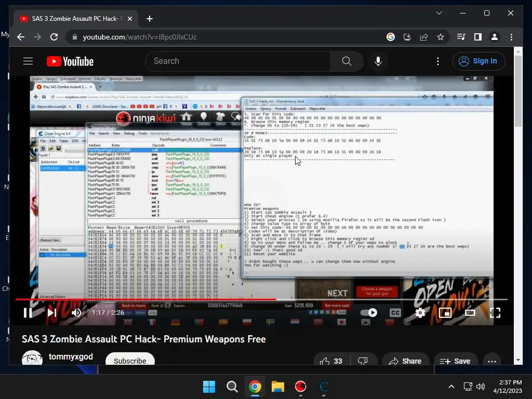Subscribe to tommyxgod channel
Image resolution: width=532 pixels, height=399 pixels.
(130, 361)
